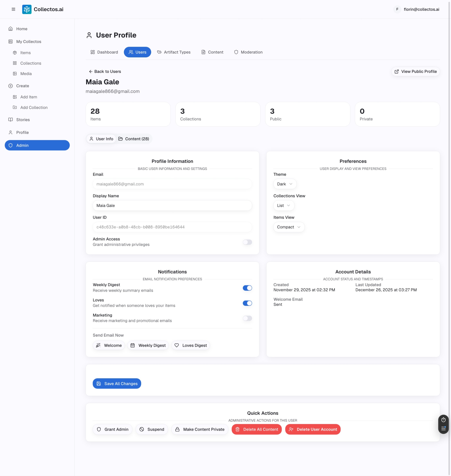Screen dimensions: 451x476
Task: Click the Collectos.ai logo icon
Action: click(27, 9)
